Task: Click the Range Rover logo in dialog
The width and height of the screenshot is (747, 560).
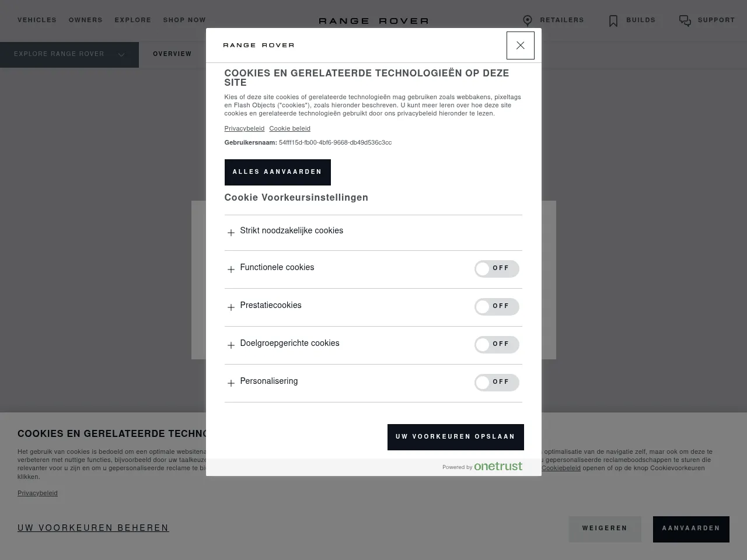Action: 259,45
